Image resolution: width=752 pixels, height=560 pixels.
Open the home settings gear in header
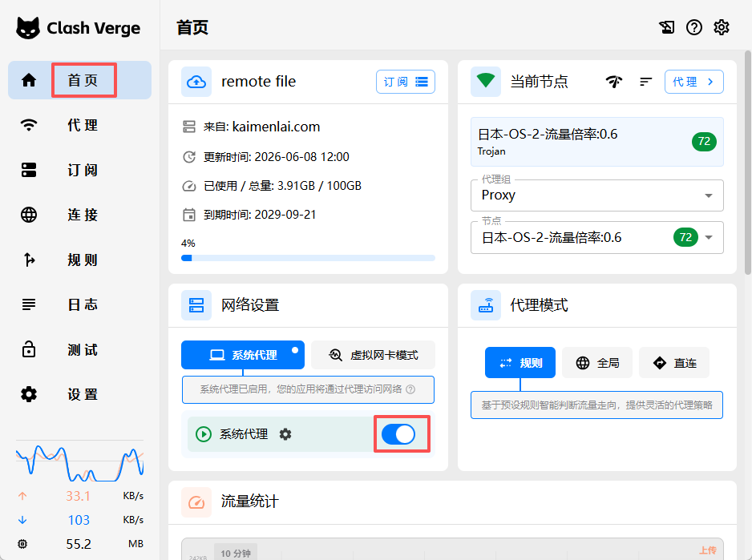[x=722, y=27]
